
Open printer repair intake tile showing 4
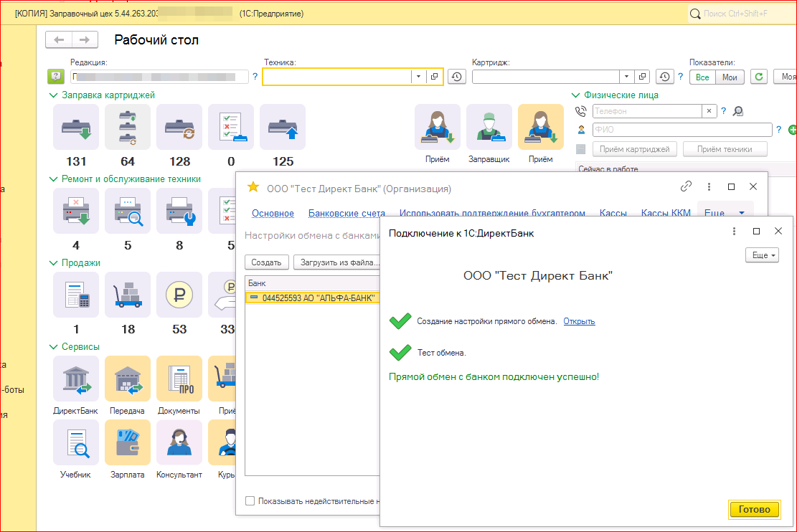coord(76,211)
